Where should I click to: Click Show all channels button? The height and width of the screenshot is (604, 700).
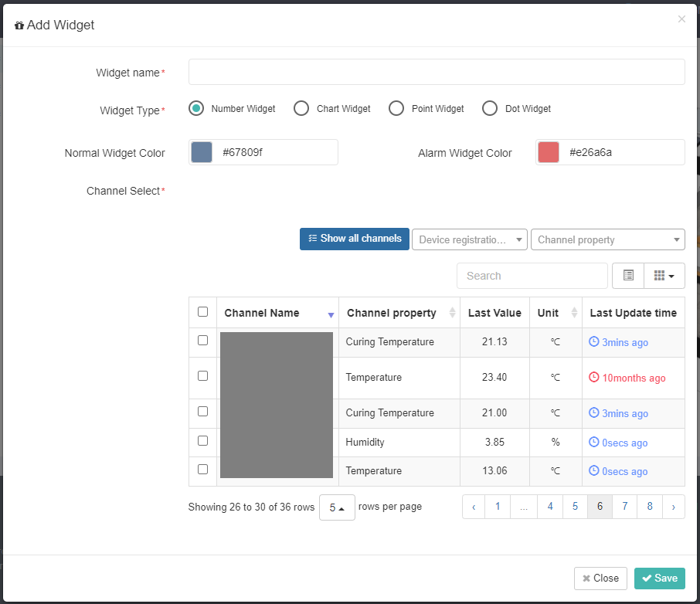355,239
